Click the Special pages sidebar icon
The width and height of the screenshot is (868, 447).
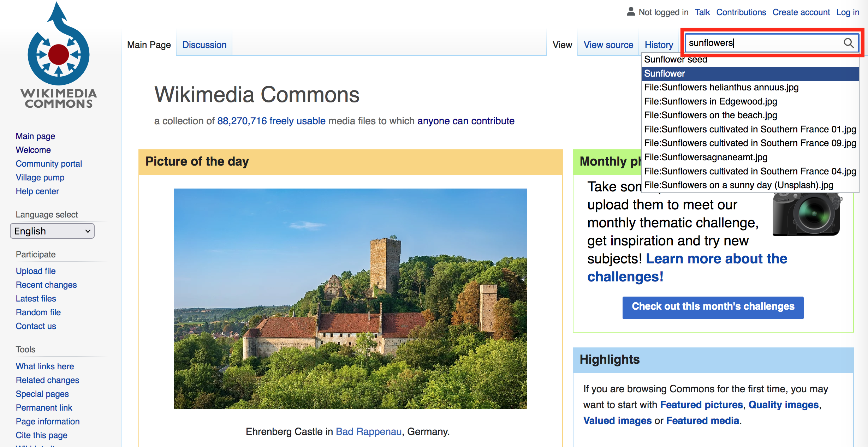pos(43,393)
